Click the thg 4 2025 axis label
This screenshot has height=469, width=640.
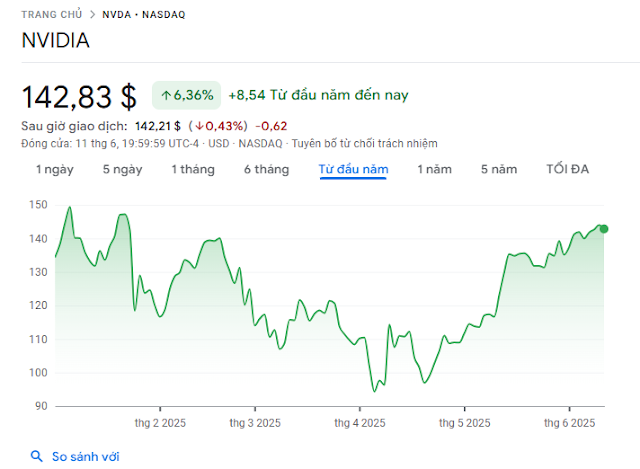pos(360,423)
